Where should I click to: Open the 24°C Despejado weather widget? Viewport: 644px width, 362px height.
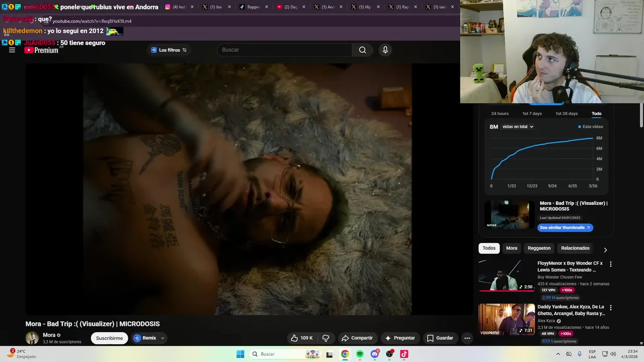tap(22, 354)
